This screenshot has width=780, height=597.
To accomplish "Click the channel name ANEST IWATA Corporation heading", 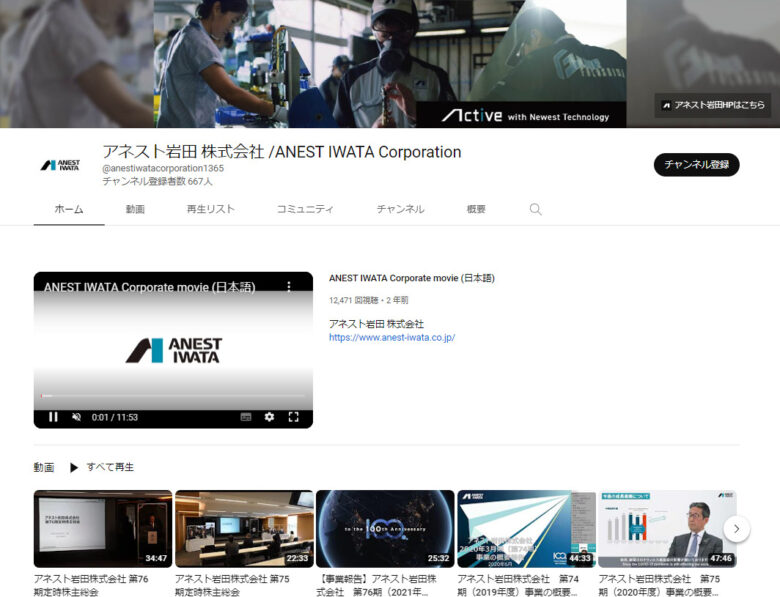I will [x=282, y=152].
